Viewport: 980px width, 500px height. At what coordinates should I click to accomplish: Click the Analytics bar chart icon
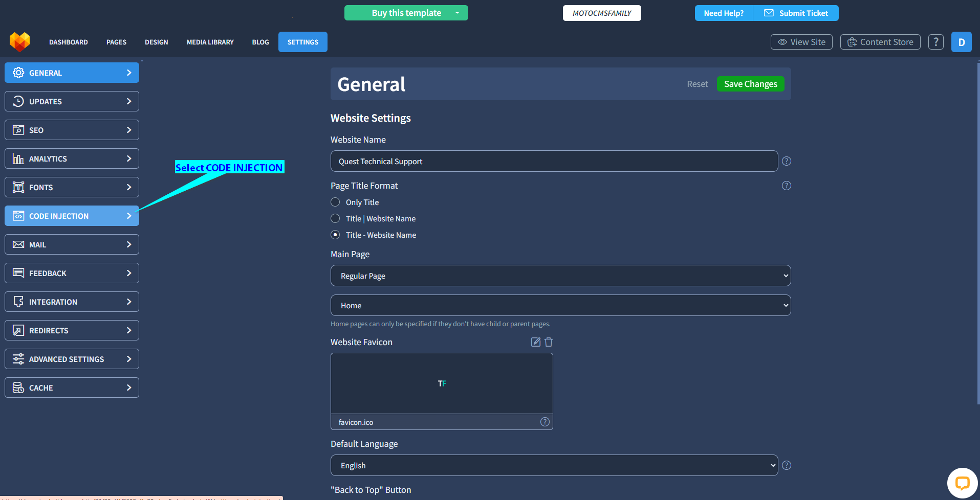click(18, 158)
